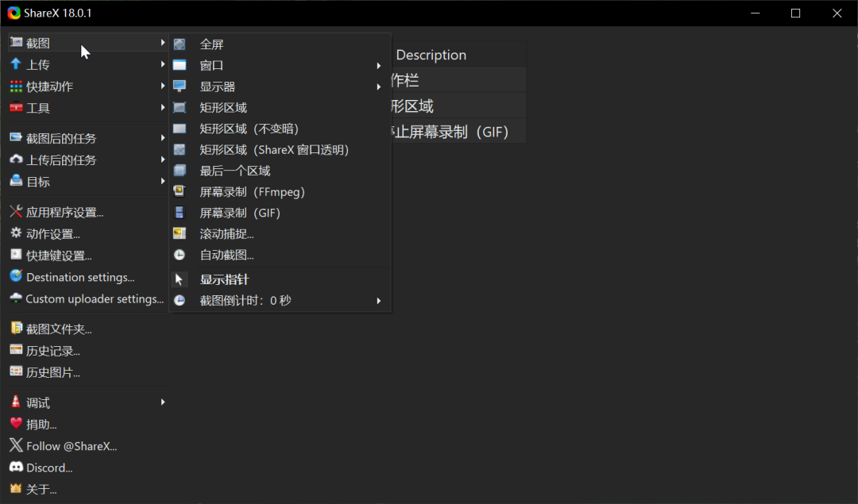The image size is (858, 504).
Task: Expand the 工具 submenu arrow
Action: tap(163, 108)
